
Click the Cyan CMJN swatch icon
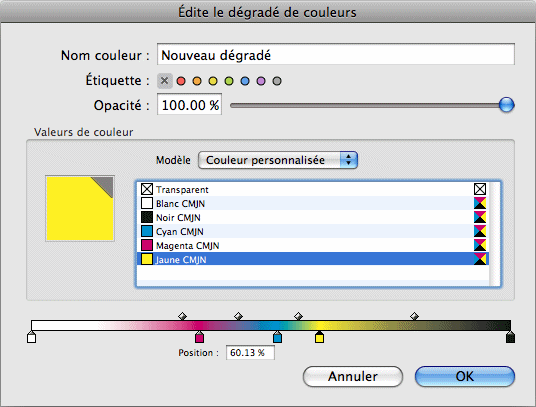point(147,231)
